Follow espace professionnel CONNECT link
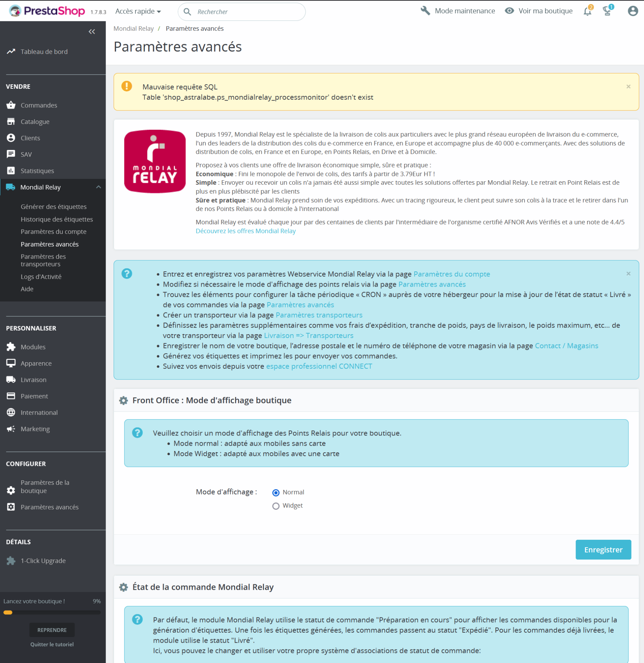 point(319,366)
